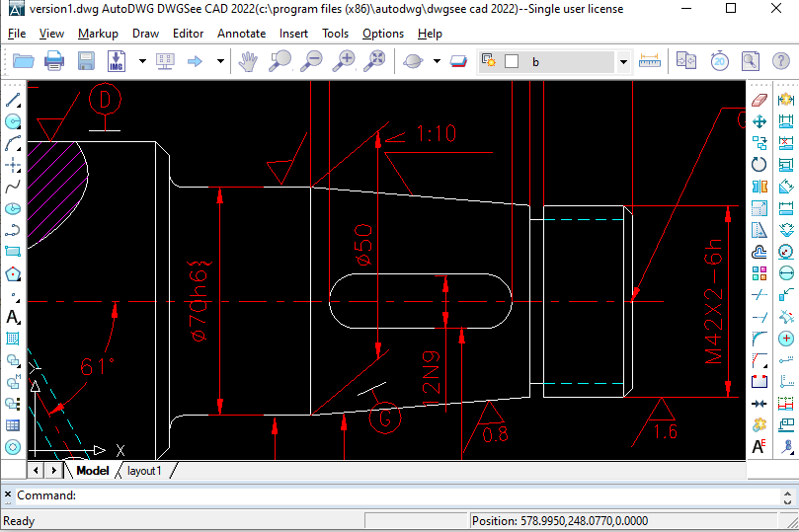
Task: Save the drawing with the floppy disk icon
Action: tap(86, 61)
